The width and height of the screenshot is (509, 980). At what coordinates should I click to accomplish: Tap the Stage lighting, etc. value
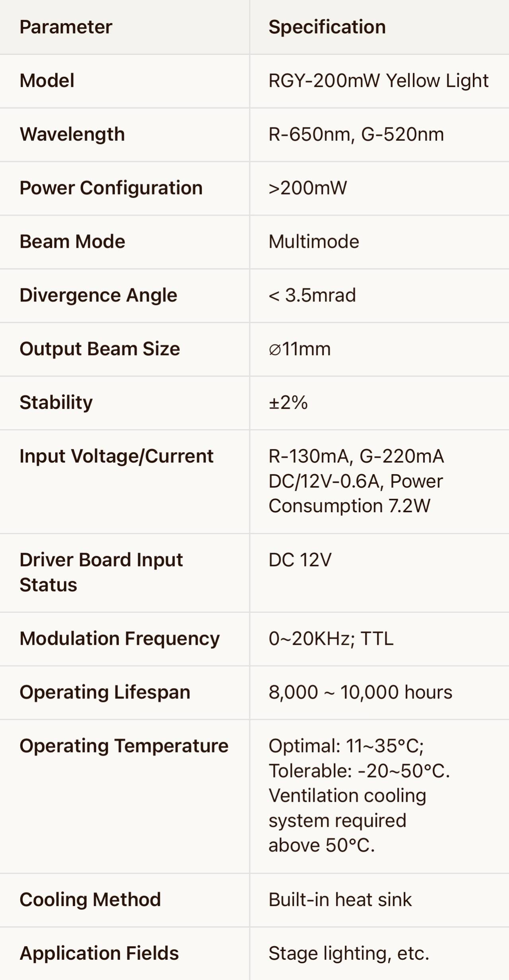point(349,953)
